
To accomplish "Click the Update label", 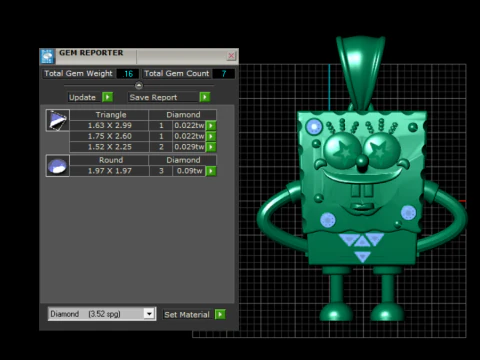I will (x=82, y=97).
